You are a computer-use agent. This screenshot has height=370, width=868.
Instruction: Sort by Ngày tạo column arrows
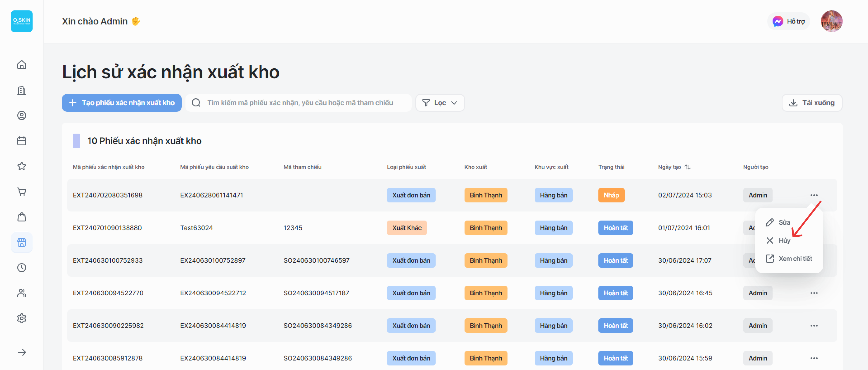(x=687, y=167)
